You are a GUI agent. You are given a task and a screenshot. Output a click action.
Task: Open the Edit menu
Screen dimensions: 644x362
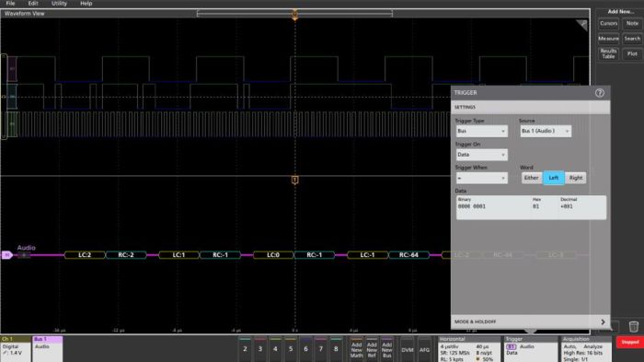[33, 4]
